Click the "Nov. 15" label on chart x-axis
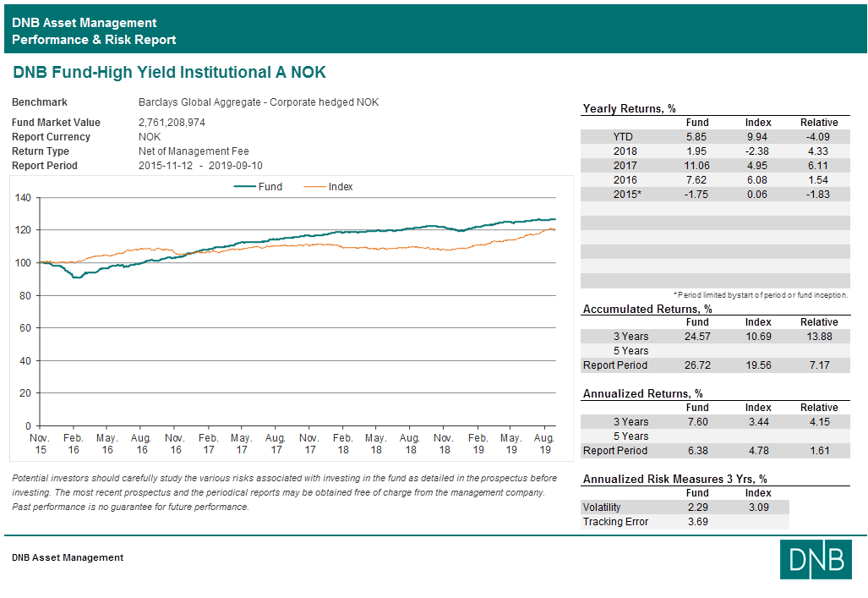This screenshot has height=598, width=868. [x=40, y=444]
